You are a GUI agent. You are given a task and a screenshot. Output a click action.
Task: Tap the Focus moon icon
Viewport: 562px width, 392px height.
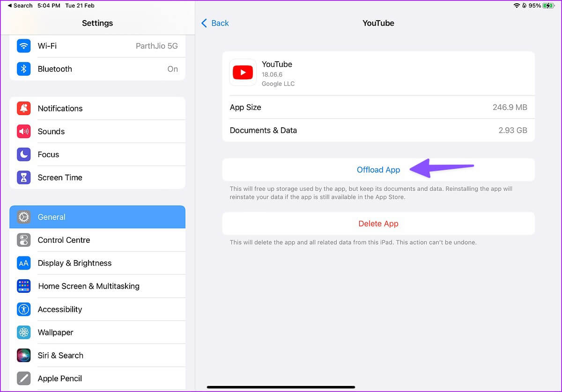point(24,154)
